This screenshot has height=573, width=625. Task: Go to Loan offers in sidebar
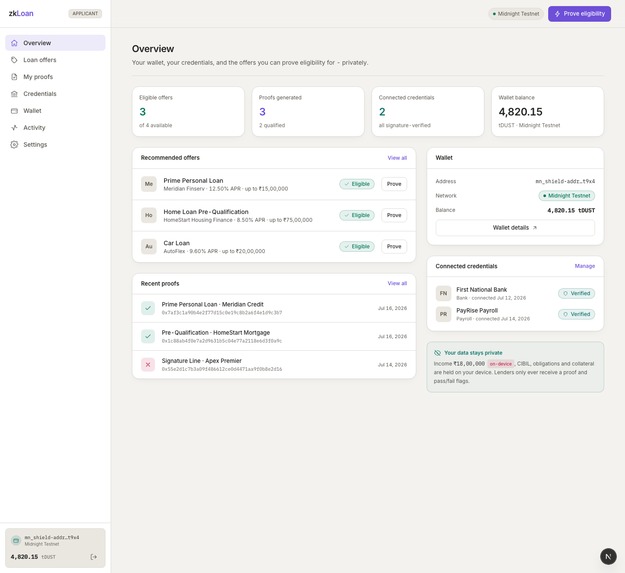point(55,60)
